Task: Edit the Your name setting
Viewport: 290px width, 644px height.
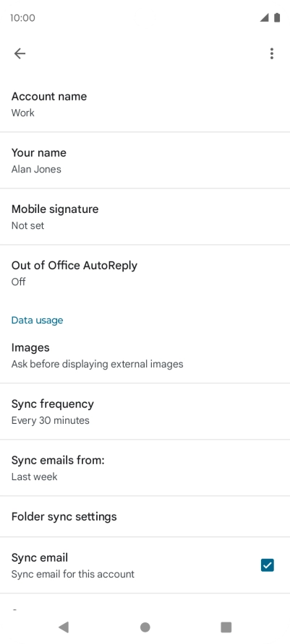Action: 145,160
